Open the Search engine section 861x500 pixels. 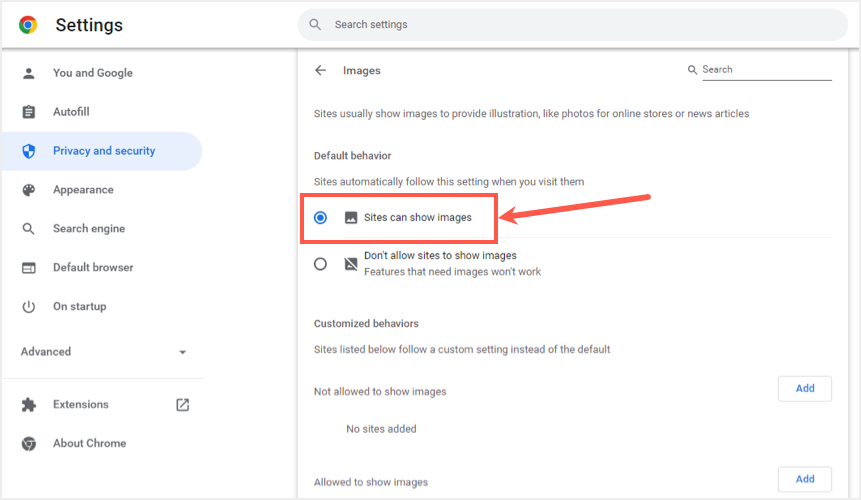(89, 229)
